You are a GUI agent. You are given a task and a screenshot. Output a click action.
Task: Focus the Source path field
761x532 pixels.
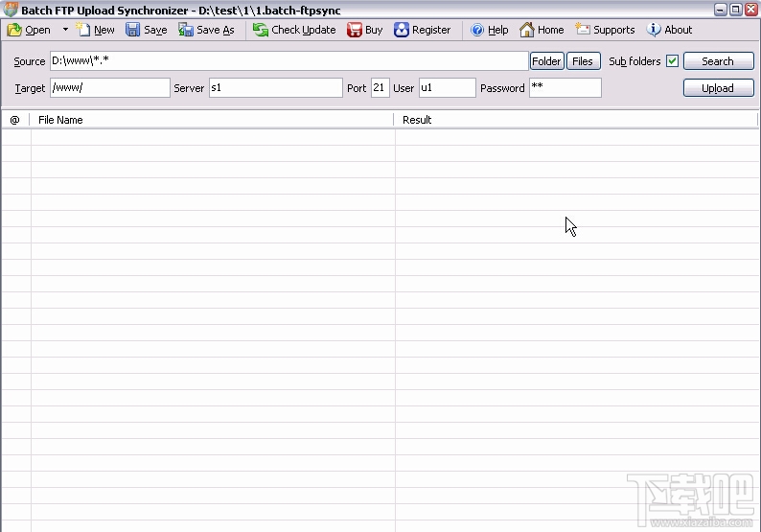coord(288,61)
